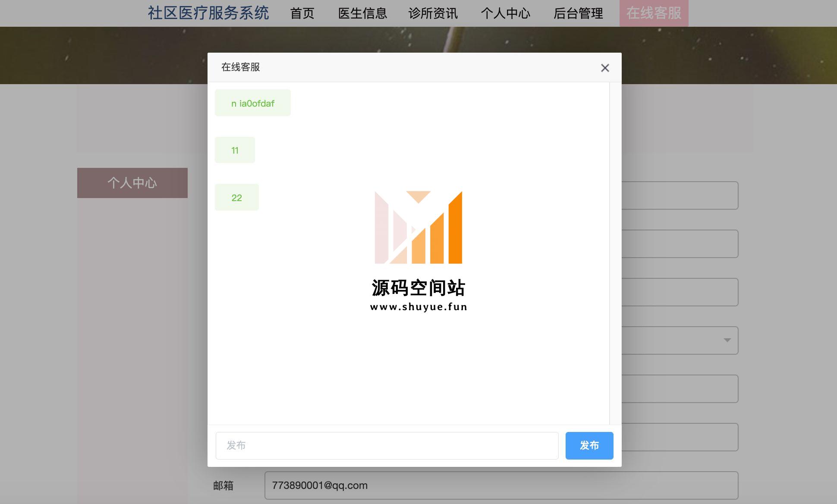This screenshot has width=837, height=504.
Task: Close the 在线客服 chat dialog
Action: [605, 68]
